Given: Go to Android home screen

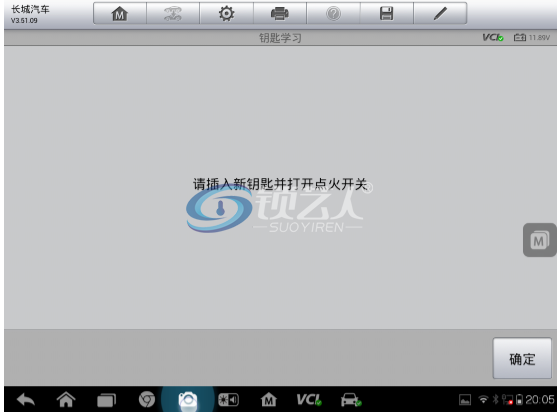Looking at the screenshot, I should tap(66, 400).
